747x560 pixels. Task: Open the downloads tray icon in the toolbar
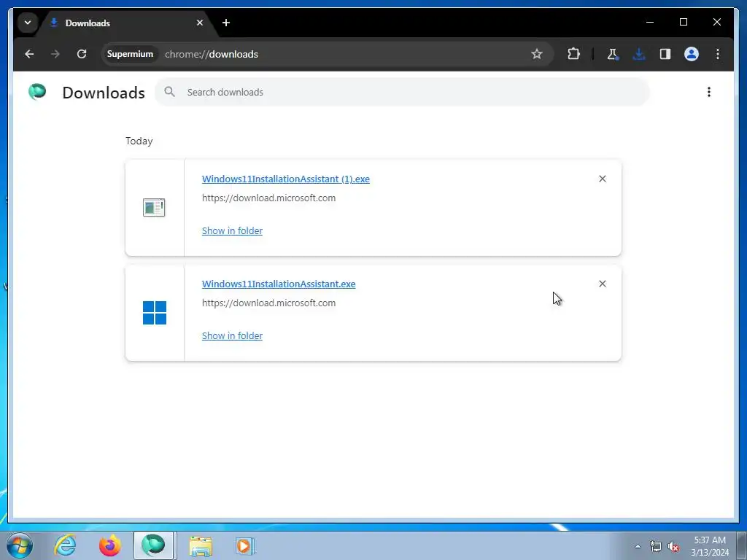tap(639, 54)
